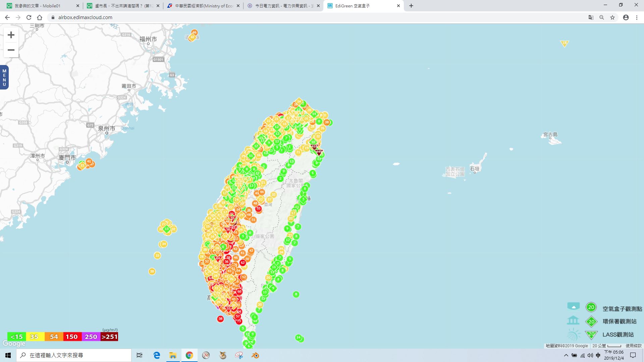644x362 pixels.
Task: Go back to previous page
Action: (x=7, y=17)
